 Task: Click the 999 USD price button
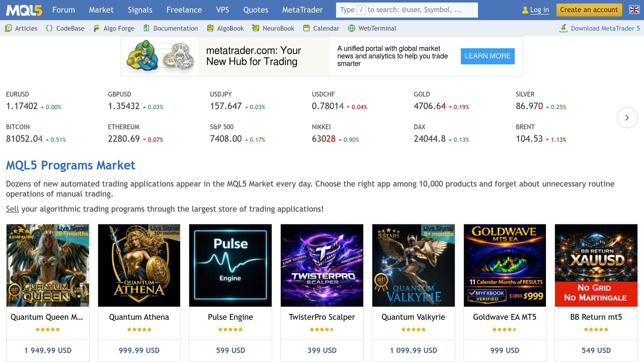click(505, 350)
